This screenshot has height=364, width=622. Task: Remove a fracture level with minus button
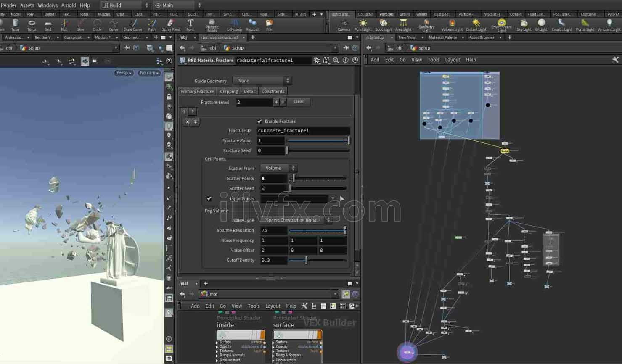click(283, 102)
